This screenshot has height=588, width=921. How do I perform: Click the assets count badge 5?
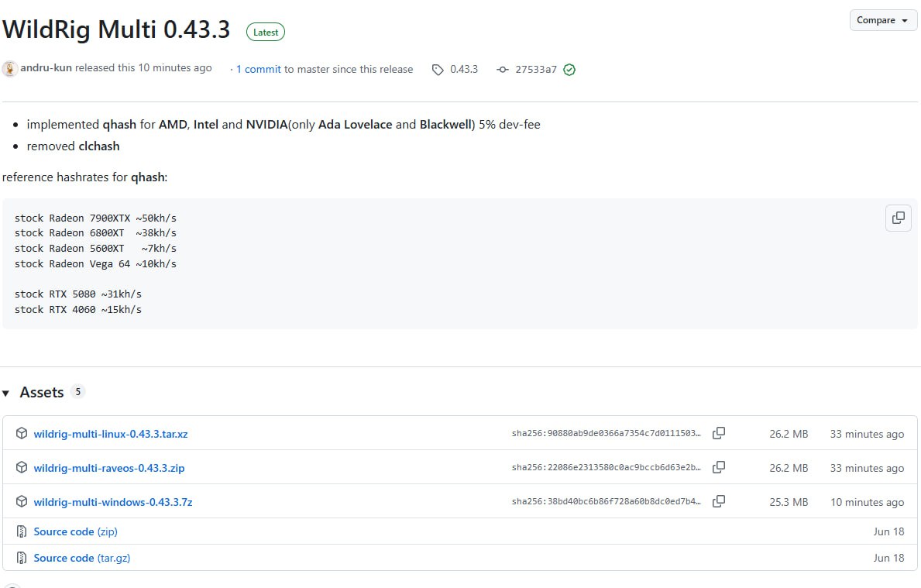(x=77, y=392)
